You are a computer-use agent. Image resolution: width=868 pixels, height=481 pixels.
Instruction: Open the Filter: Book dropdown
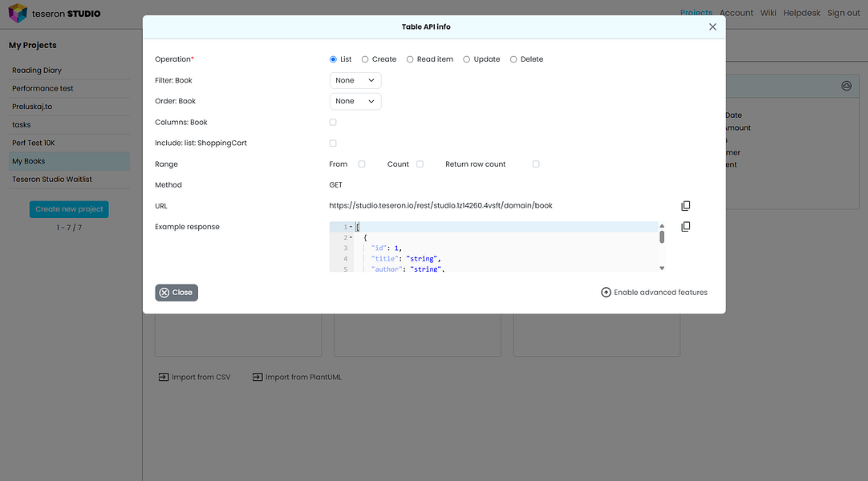click(355, 80)
